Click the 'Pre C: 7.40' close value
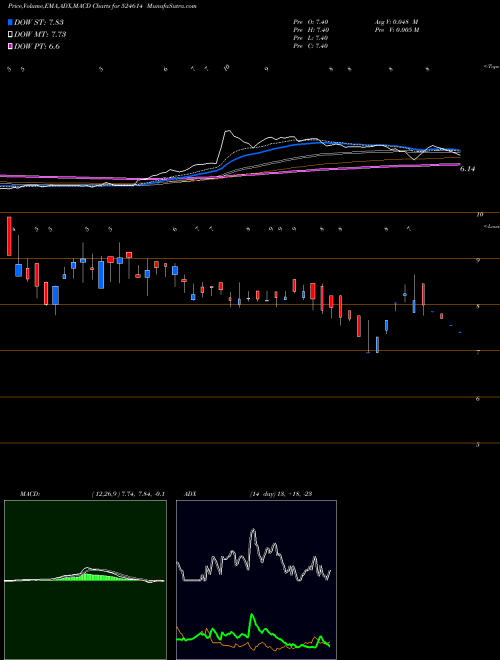The height and width of the screenshot is (660, 500). (311, 46)
